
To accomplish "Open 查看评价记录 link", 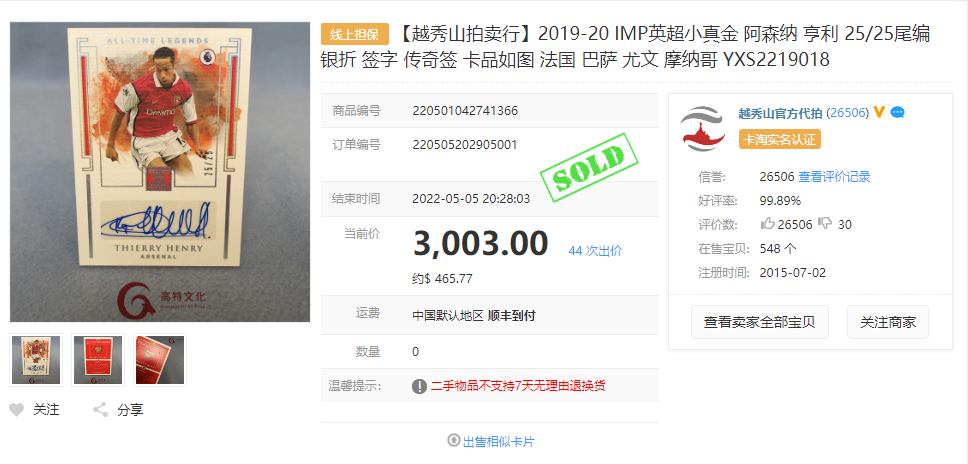I will 834,177.
